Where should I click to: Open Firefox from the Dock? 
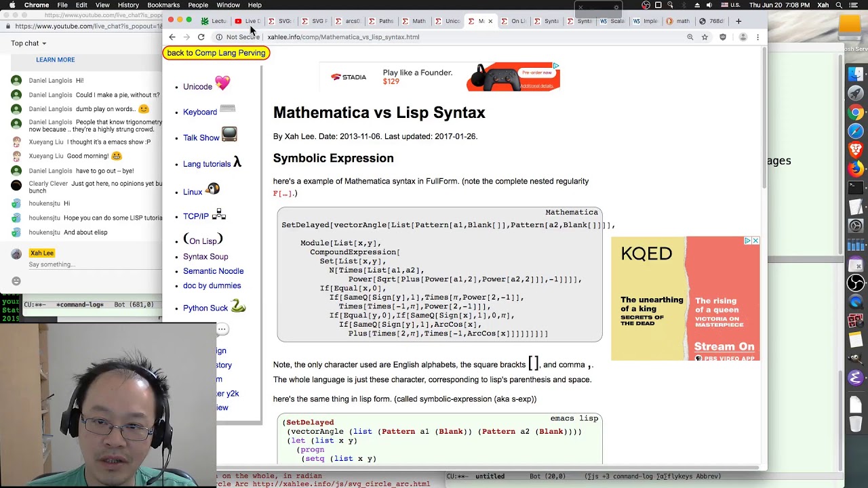tap(856, 169)
